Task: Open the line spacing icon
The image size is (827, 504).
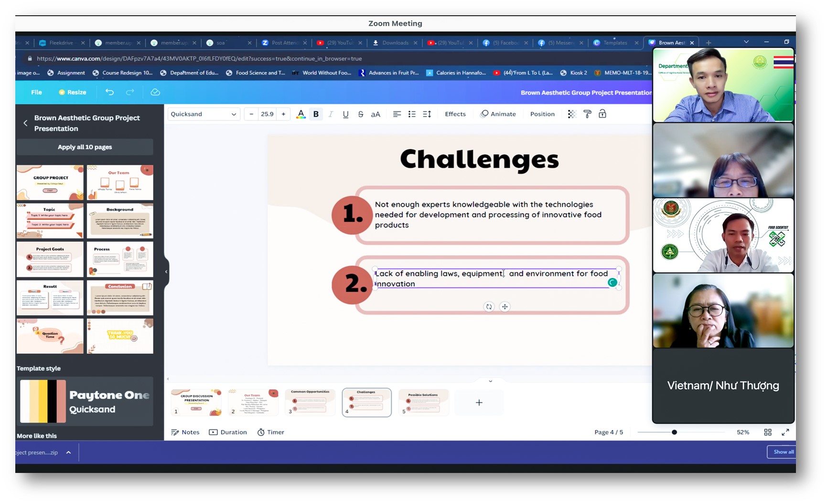Action: click(427, 114)
